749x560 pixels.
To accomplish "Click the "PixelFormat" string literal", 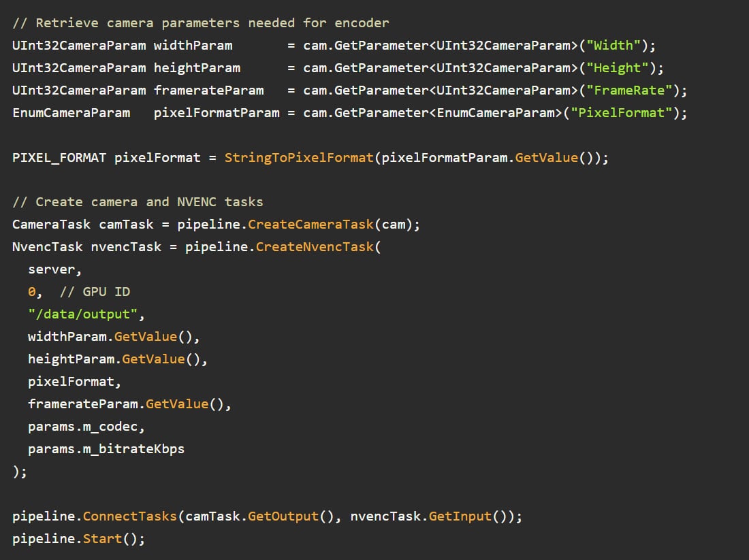I will (x=621, y=113).
